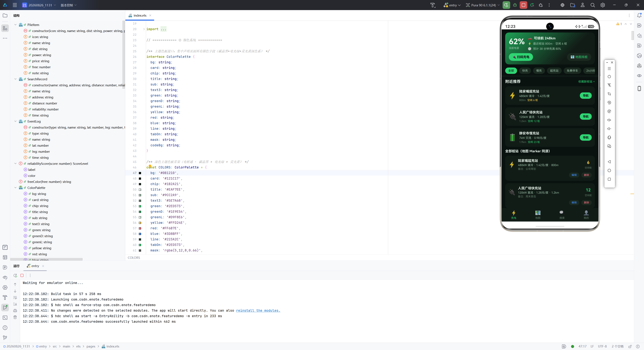Open the Version control branch icon in sidebar
644x350 pixels.
pyautogui.click(x=5, y=338)
